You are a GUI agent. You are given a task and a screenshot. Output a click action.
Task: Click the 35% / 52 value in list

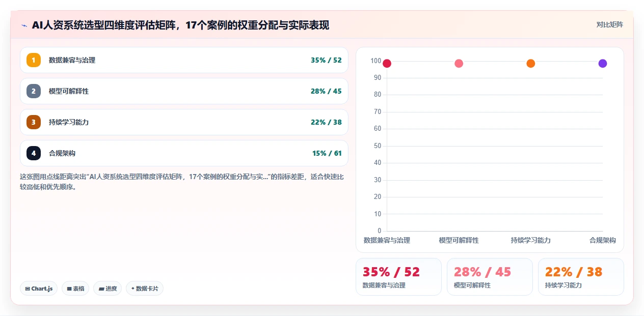coord(326,60)
